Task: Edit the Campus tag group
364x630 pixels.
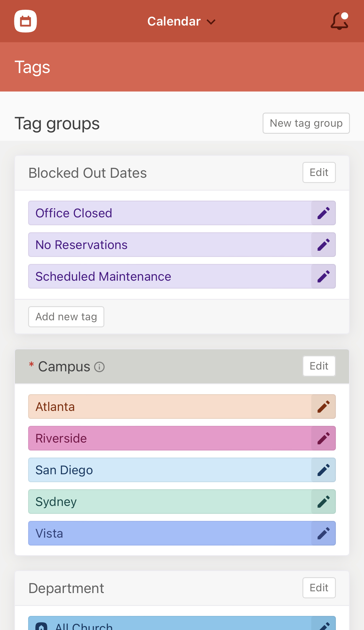Action: 319,366
